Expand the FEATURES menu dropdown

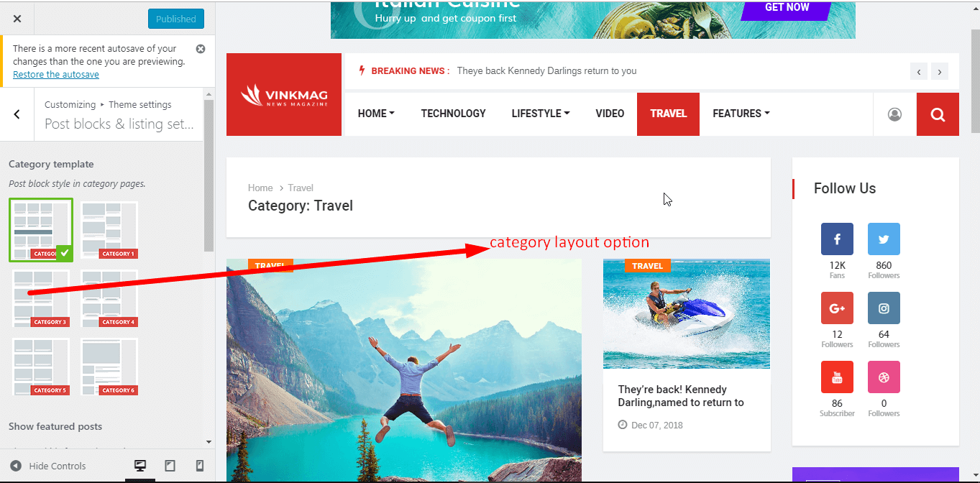click(x=741, y=114)
